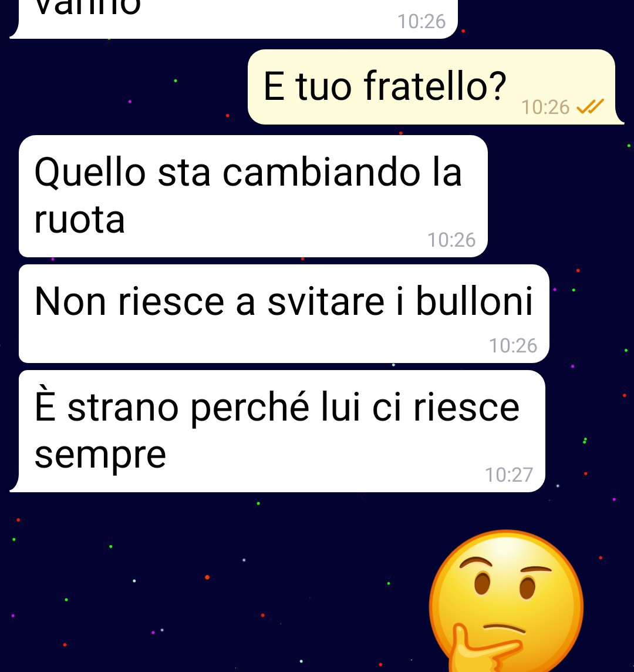Click the 10:26 timestamp beside 'E tuo fratello?'
The width and height of the screenshot is (634, 672).
pyautogui.click(x=545, y=107)
